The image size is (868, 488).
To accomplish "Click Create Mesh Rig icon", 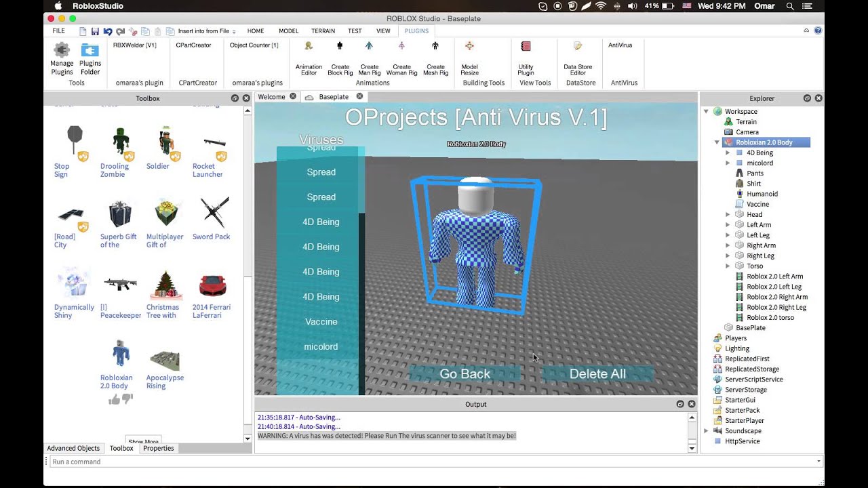I will (x=435, y=46).
